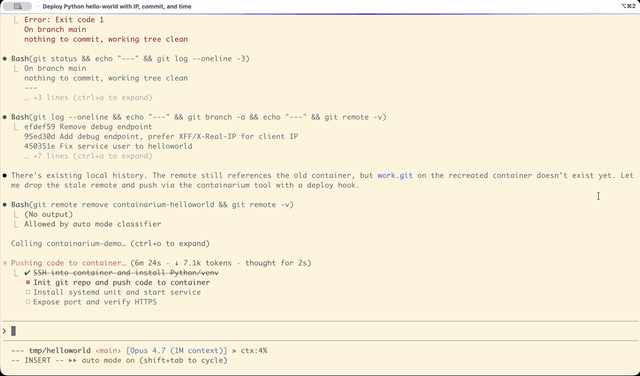Click checkbox for 'Expose port and verify HTTPS'

[28, 302]
